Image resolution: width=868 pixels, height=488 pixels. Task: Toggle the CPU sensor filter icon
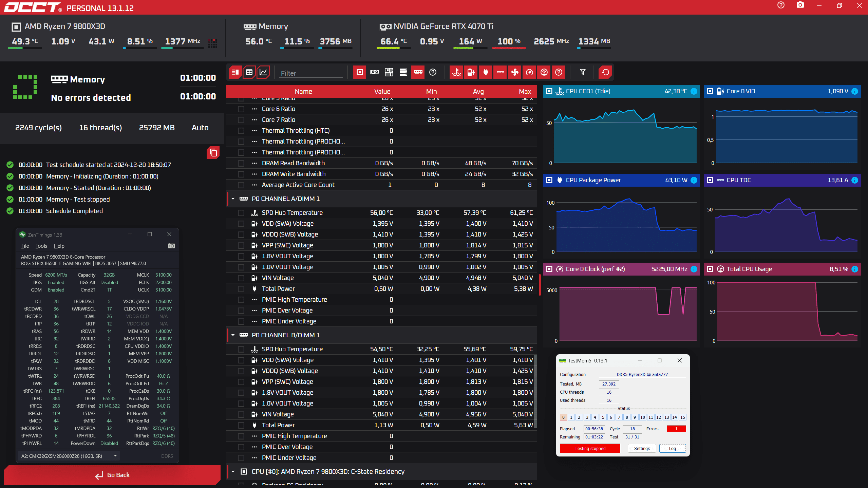click(x=360, y=72)
